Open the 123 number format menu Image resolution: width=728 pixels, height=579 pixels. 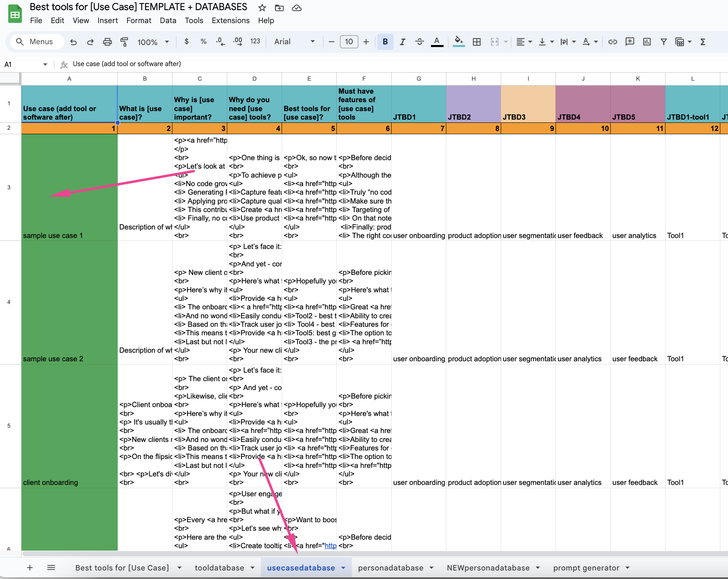255,41
